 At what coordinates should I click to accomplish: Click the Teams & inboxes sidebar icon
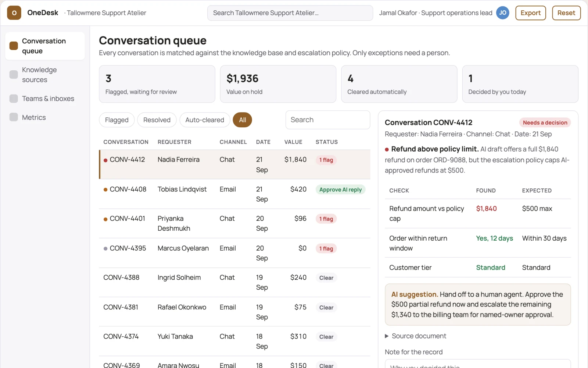pos(14,99)
